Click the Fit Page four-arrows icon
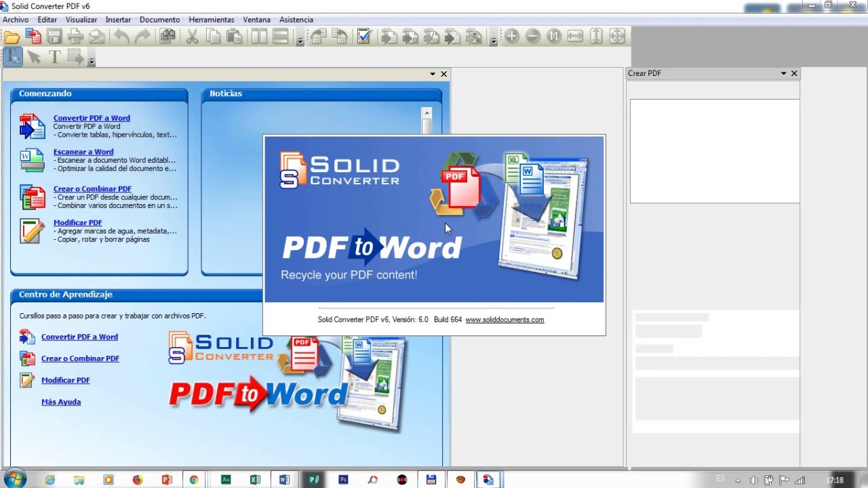 (617, 37)
